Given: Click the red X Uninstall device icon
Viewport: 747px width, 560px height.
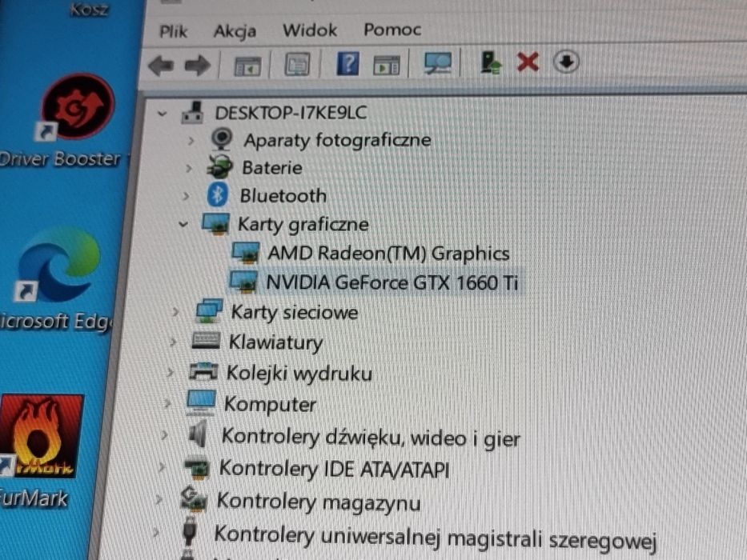Looking at the screenshot, I should (x=528, y=62).
